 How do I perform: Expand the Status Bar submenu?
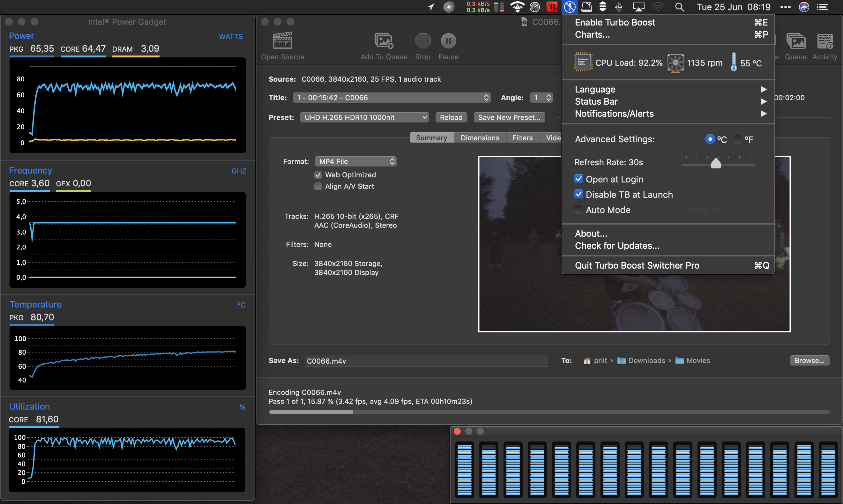point(668,101)
